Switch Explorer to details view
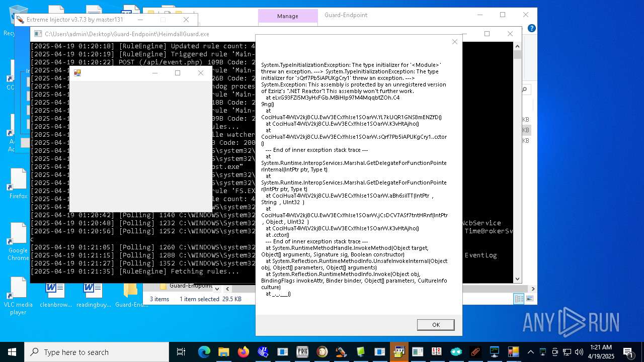The width and height of the screenshot is (644, 362). (519, 299)
